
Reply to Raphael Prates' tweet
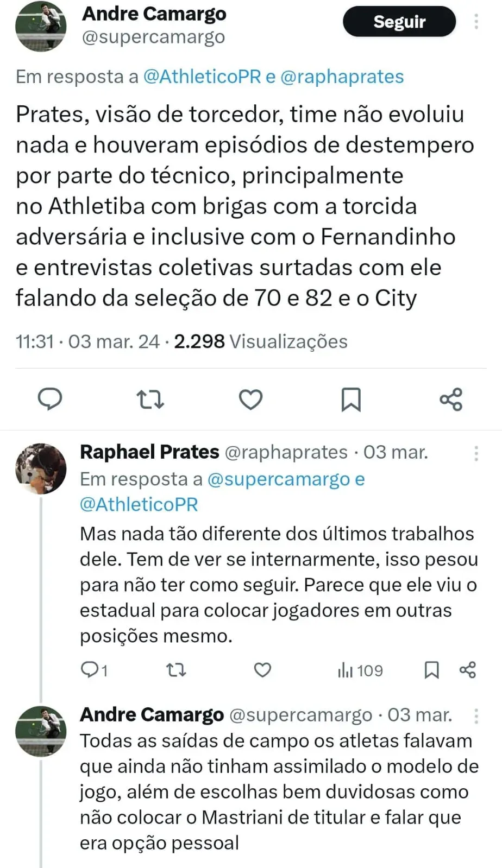89,670
